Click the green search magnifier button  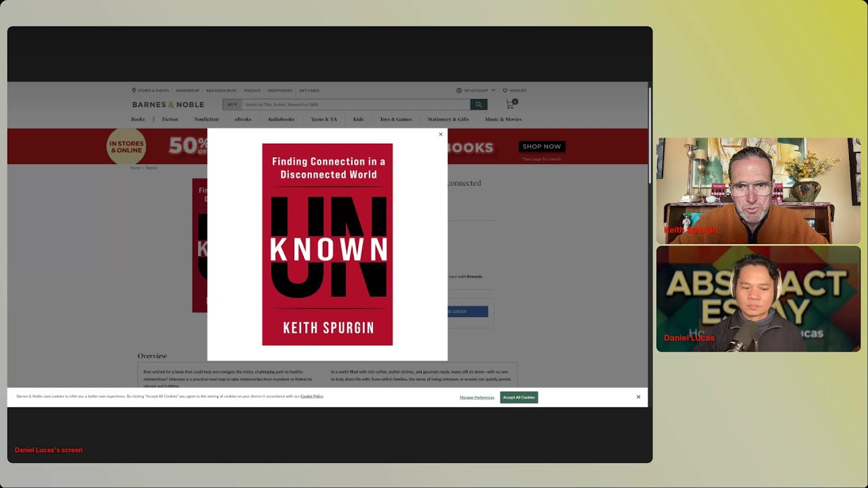(x=479, y=104)
